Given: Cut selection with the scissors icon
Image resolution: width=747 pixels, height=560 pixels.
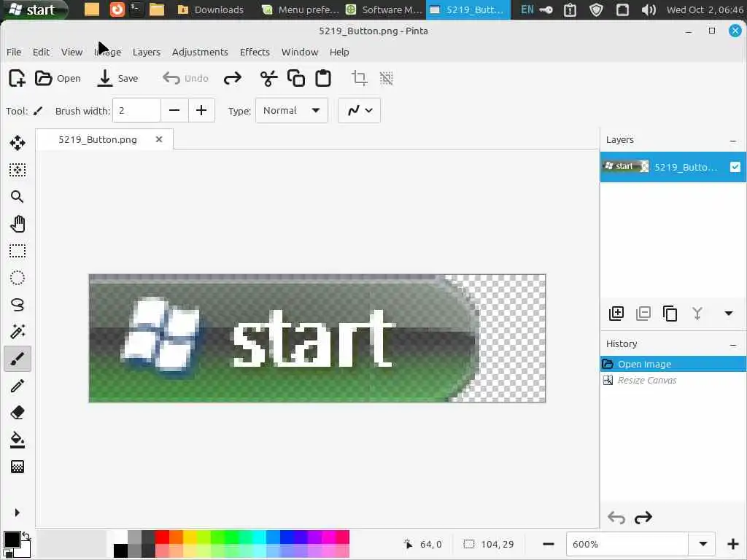Looking at the screenshot, I should click(268, 78).
